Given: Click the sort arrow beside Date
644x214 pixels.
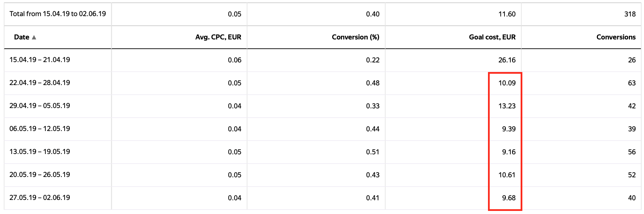Looking at the screenshot, I should (34, 37).
